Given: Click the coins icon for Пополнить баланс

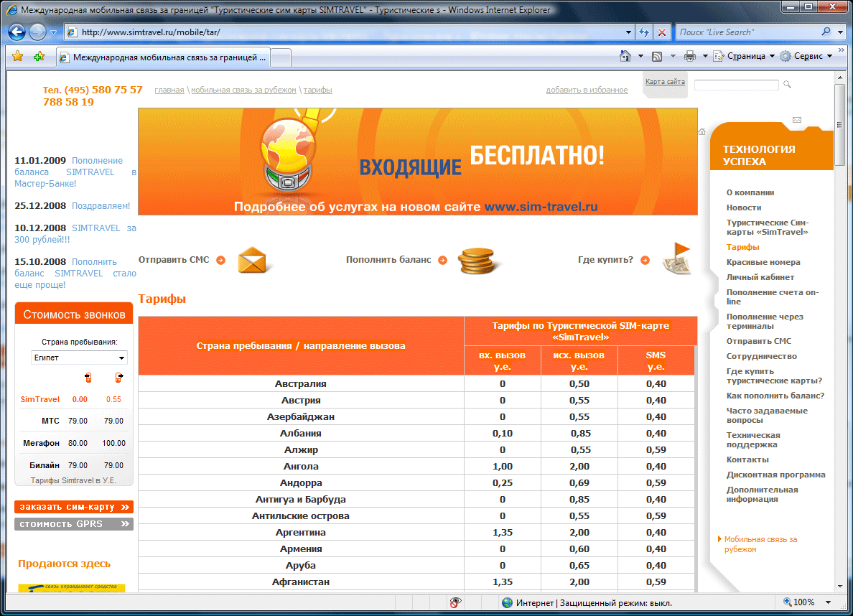Looking at the screenshot, I should pyautogui.click(x=475, y=260).
